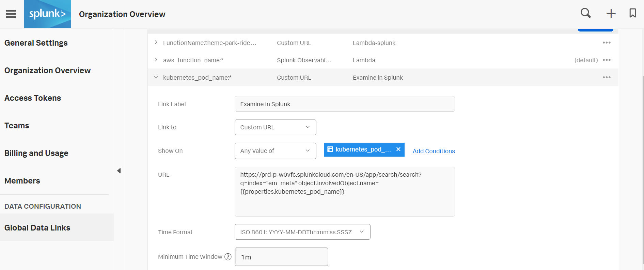Click the Minimum Time Window help icon
Screen dimensions: 644x270
(228, 257)
